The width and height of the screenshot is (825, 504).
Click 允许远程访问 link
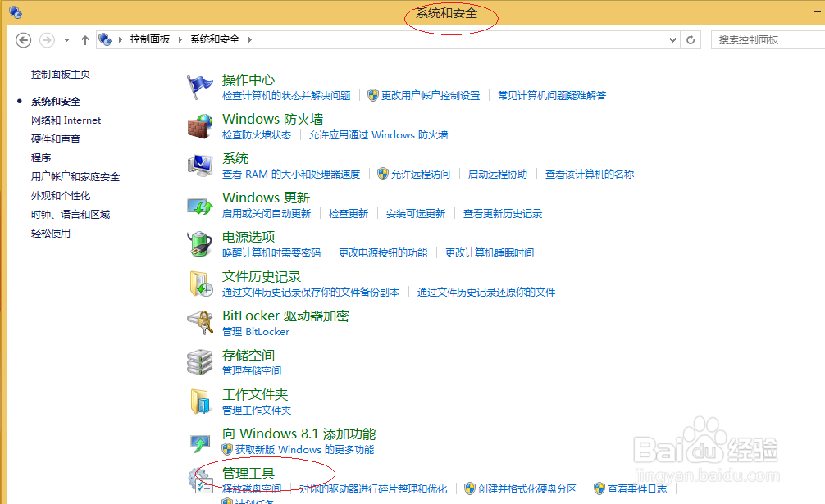(421, 174)
